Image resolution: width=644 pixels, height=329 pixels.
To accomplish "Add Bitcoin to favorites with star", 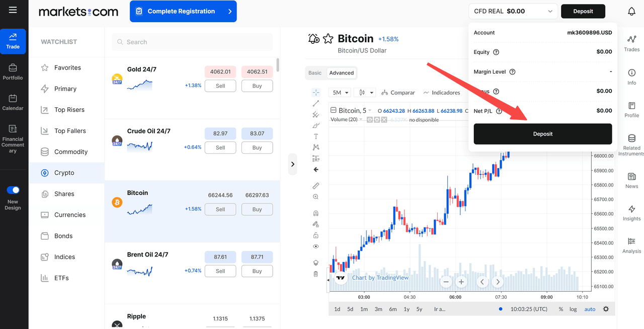I will pos(328,39).
